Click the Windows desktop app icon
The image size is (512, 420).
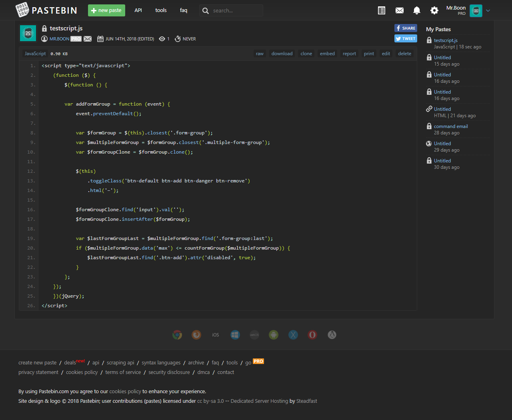235,335
